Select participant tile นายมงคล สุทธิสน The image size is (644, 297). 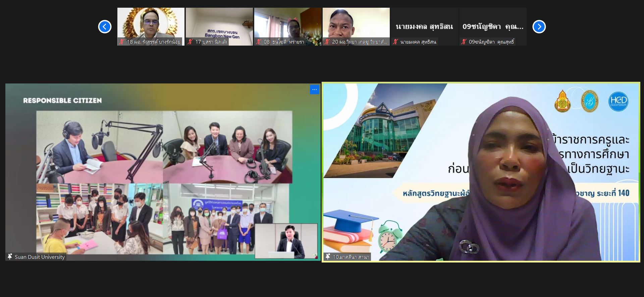click(425, 26)
